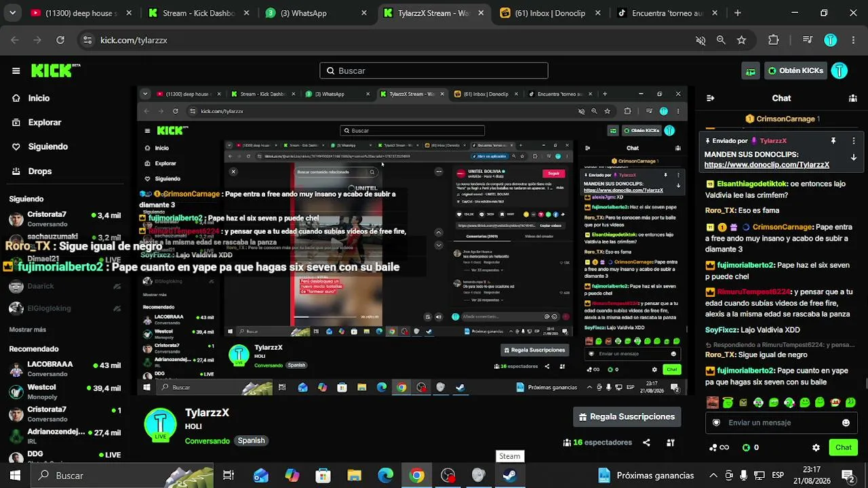Switch to the Encuentra torneo TikTok tab
The height and width of the screenshot is (488, 868).
coord(668,13)
